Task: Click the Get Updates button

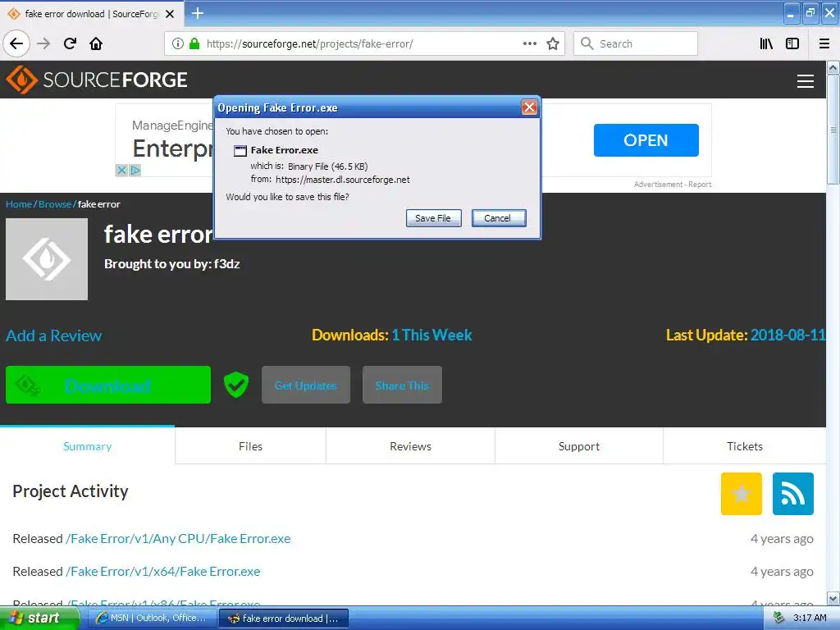Action: [305, 385]
